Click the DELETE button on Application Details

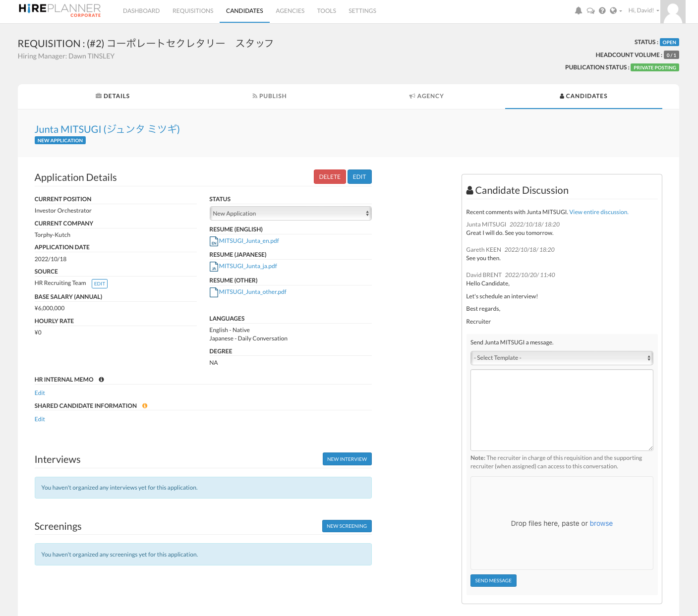point(329,176)
